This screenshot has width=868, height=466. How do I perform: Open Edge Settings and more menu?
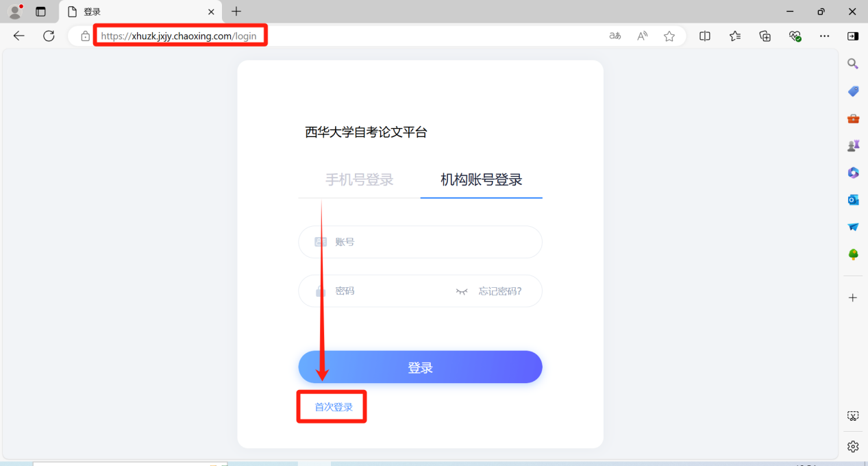tap(825, 36)
